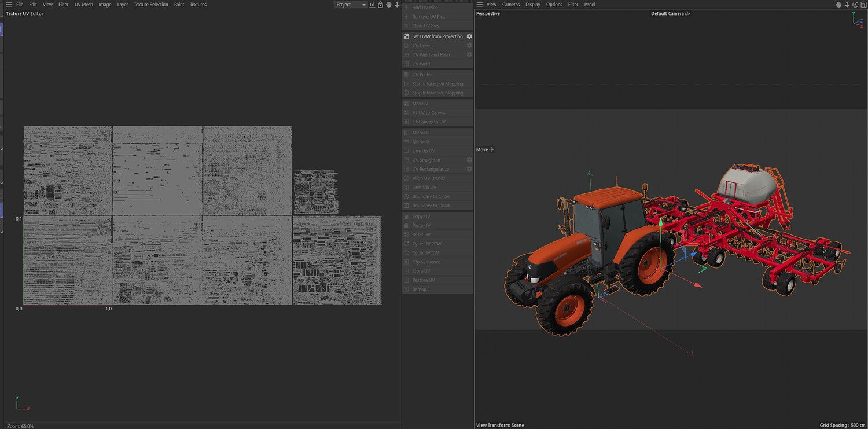Open the File menu

coord(20,5)
